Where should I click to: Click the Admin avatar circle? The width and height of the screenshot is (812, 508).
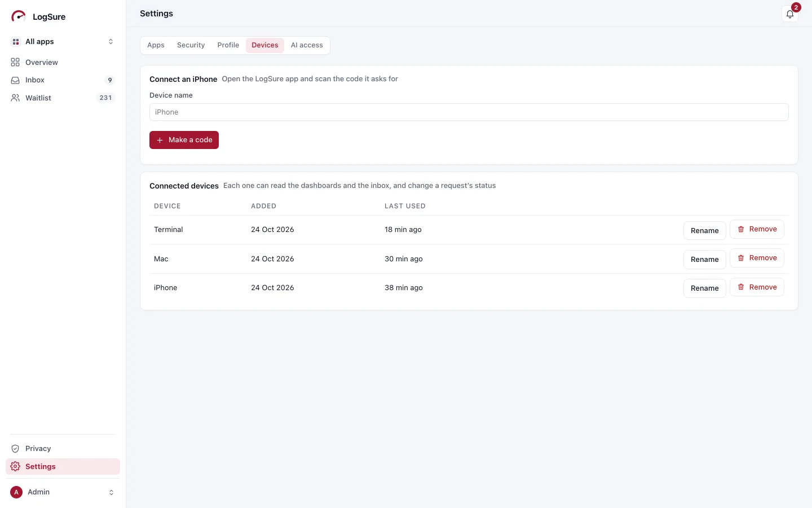(16, 492)
